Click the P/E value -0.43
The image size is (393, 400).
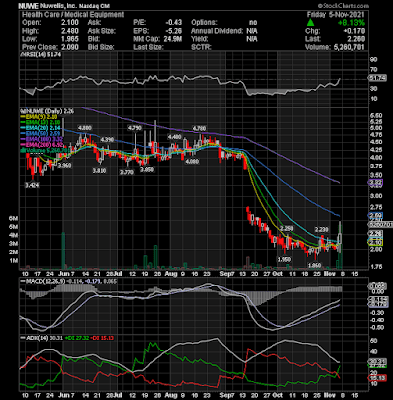174,23
